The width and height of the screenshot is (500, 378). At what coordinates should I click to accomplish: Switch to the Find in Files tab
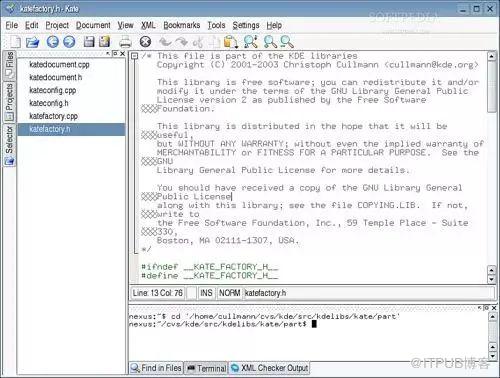[156, 368]
